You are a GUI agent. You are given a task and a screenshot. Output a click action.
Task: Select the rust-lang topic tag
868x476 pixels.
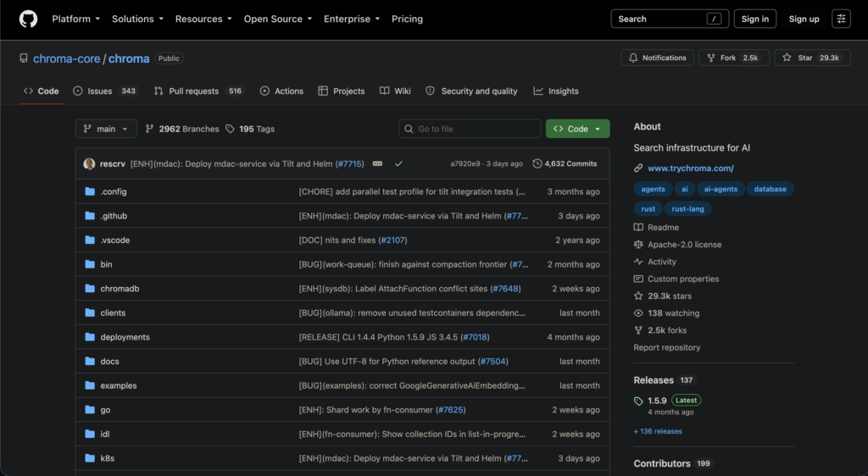tap(687, 209)
